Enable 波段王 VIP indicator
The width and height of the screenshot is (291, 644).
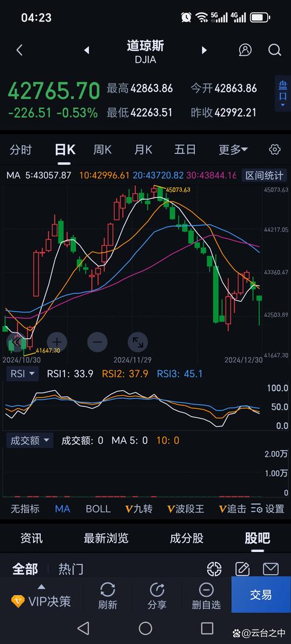click(x=186, y=509)
